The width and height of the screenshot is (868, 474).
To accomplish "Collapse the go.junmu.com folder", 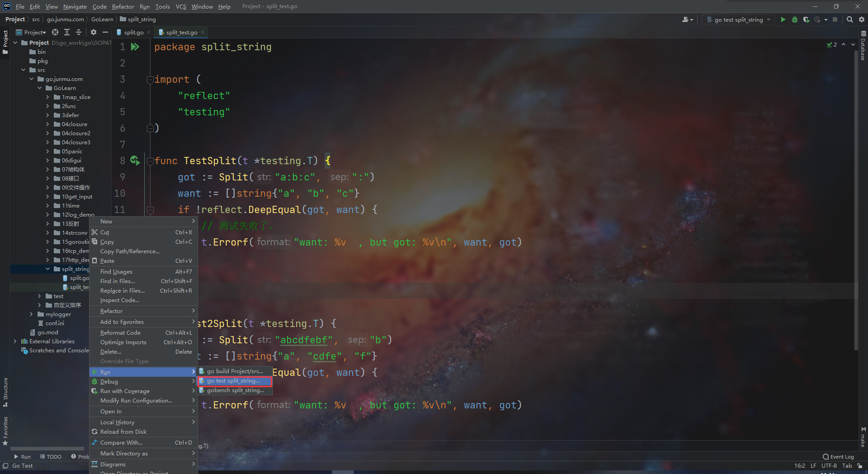I will point(32,79).
